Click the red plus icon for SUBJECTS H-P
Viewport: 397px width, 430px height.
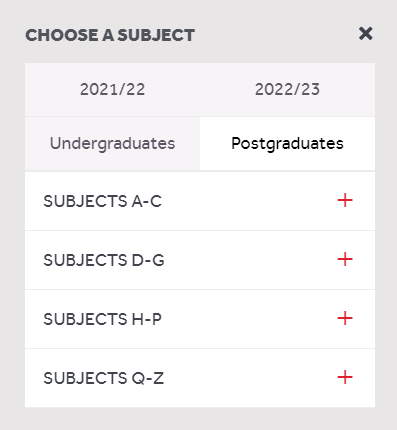[x=345, y=318]
